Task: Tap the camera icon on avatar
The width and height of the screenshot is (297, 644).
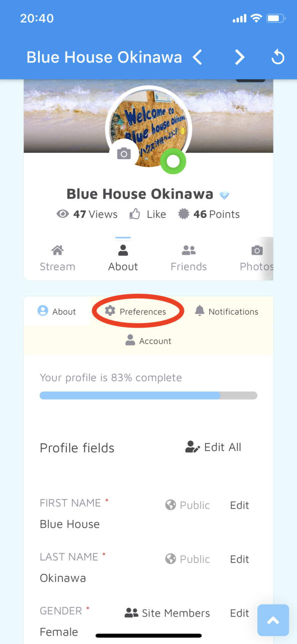Action: [x=124, y=154]
